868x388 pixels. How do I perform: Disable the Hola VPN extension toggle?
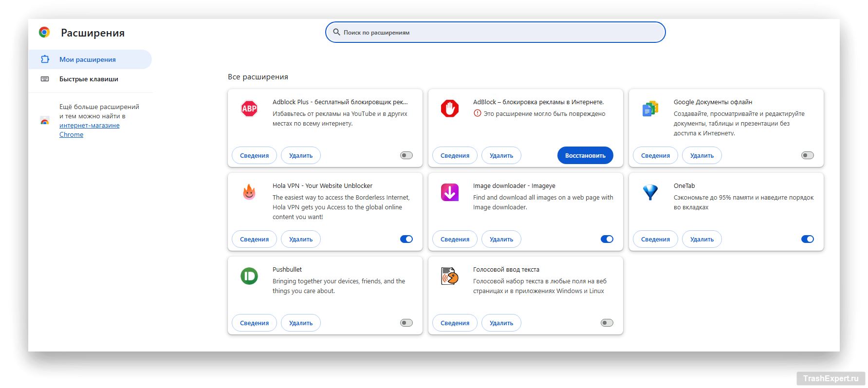pyautogui.click(x=406, y=239)
